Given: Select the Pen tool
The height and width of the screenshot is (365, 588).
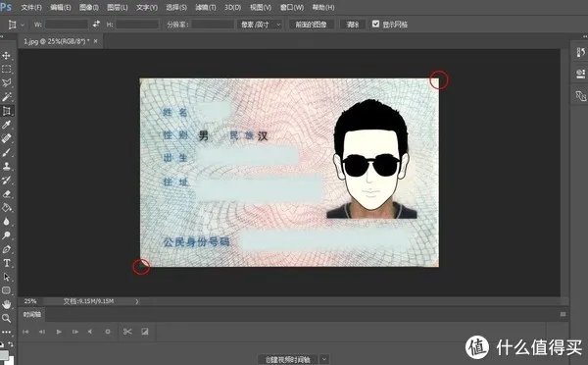Looking at the screenshot, I should tap(7, 249).
